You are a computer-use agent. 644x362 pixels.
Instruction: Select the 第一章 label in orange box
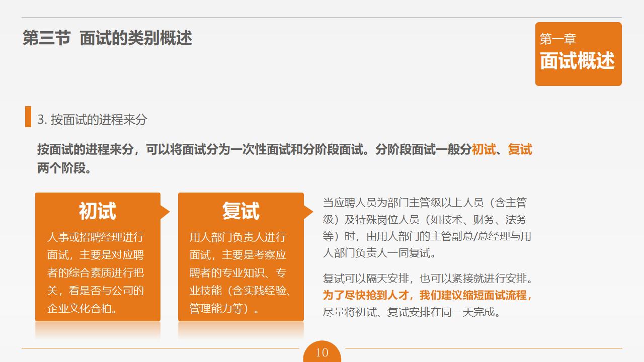557,39
